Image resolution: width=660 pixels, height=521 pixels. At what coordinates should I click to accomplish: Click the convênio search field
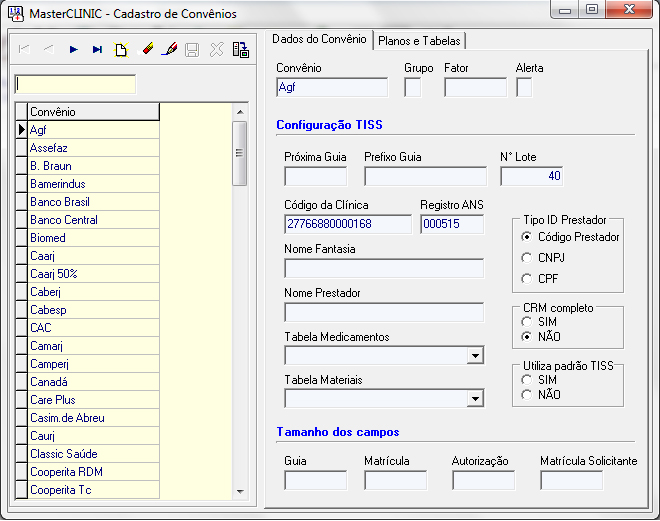[x=75, y=85]
